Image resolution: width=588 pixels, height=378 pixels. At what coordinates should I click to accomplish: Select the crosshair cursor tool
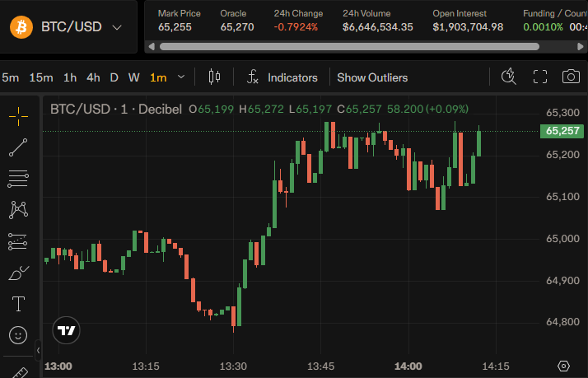point(18,117)
